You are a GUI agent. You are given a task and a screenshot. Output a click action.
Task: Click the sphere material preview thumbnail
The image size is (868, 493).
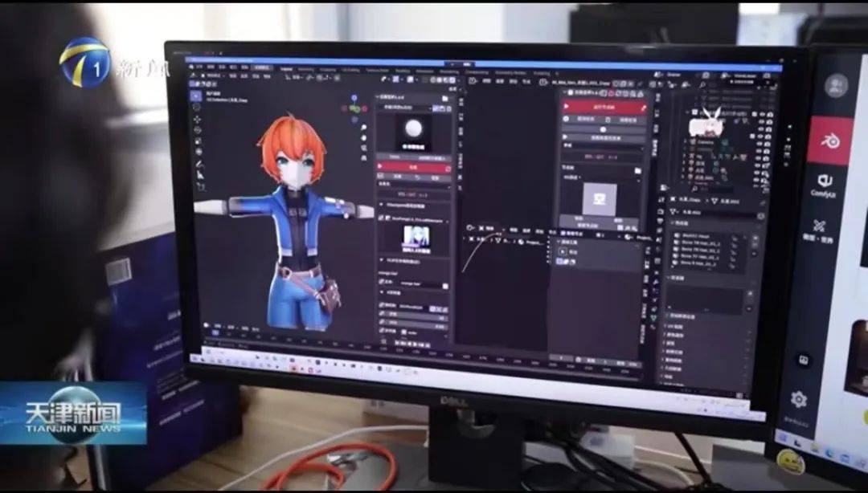[x=414, y=132]
